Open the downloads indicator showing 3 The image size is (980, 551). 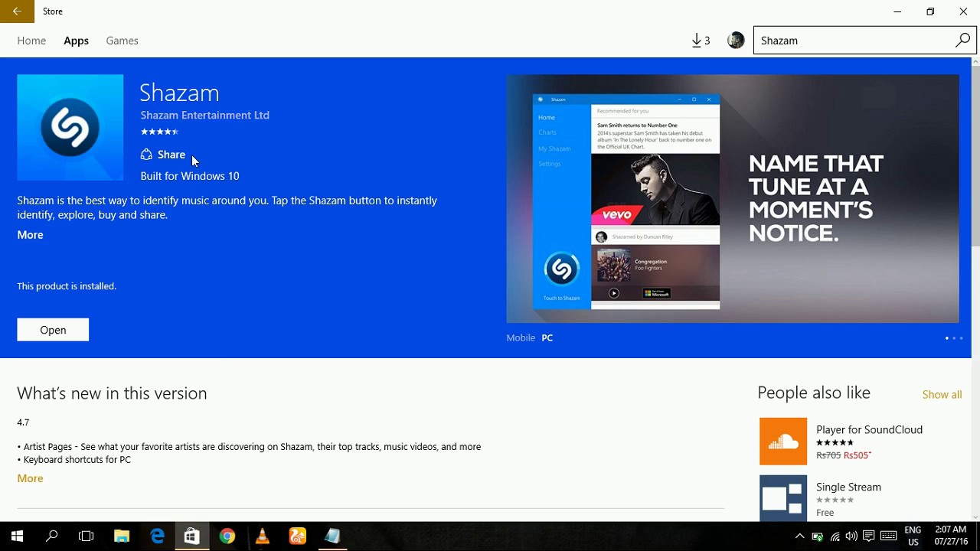coord(701,41)
